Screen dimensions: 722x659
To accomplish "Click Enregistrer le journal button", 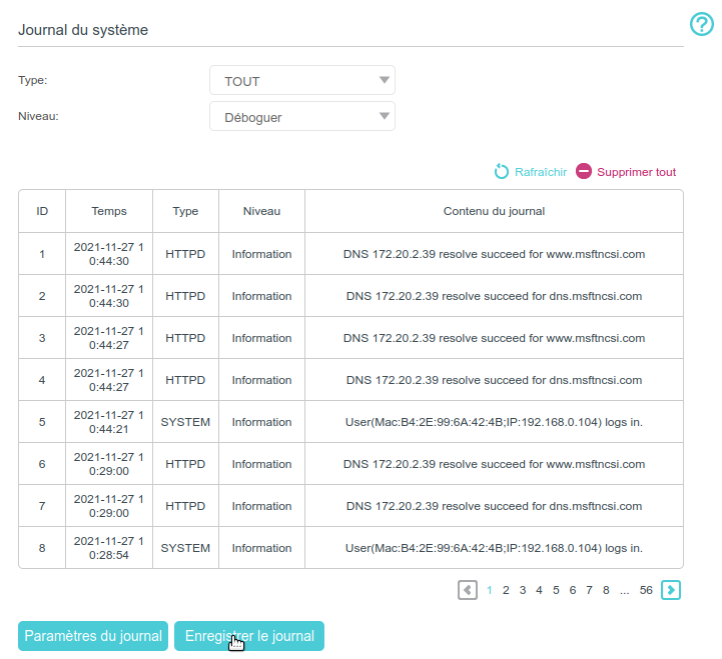I will pyautogui.click(x=249, y=636).
